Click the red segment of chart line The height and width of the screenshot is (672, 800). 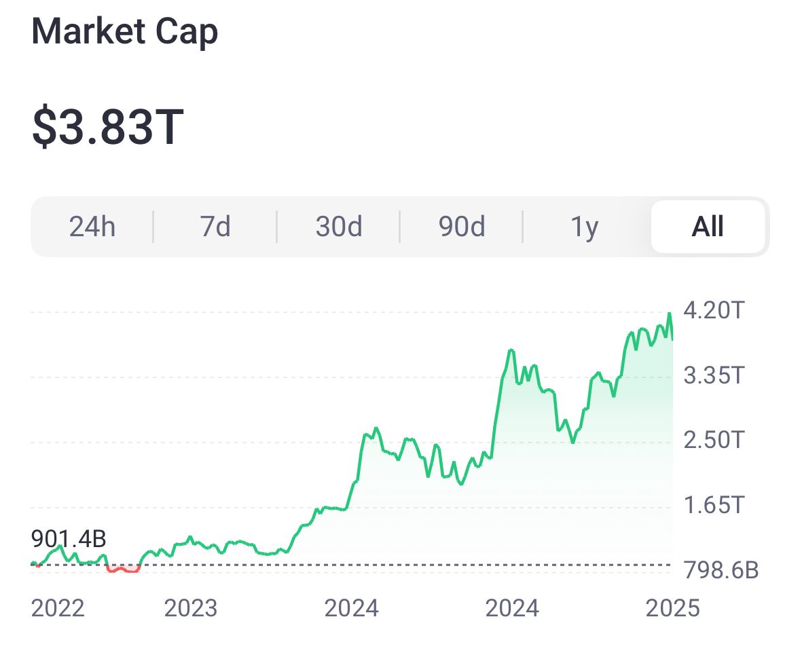124,570
